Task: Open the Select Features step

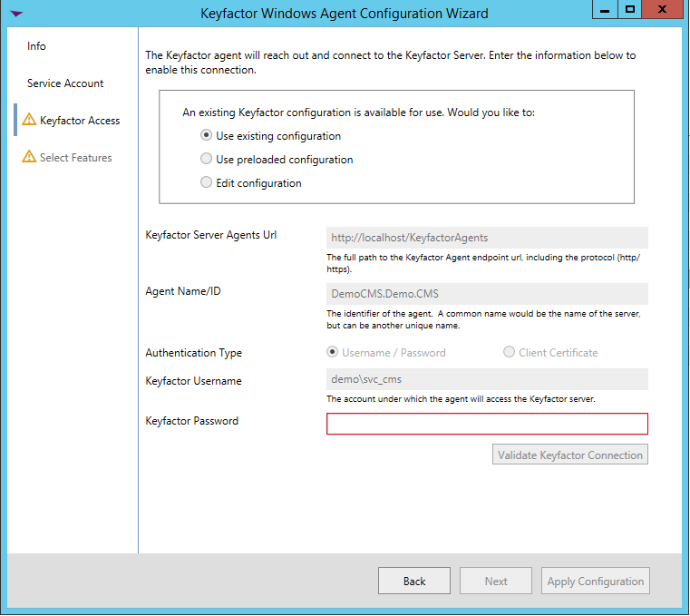Action: (x=75, y=158)
